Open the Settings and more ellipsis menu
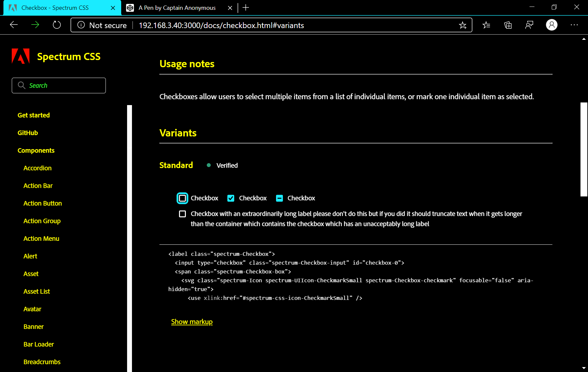This screenshot has height=372, width=588. coord(574,25)
